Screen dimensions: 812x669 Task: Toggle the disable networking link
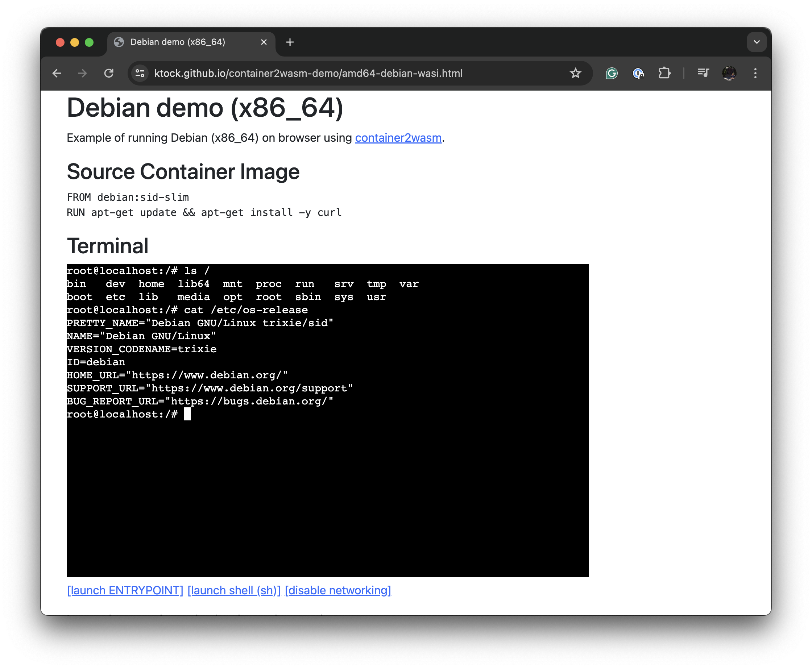(337, 590)
